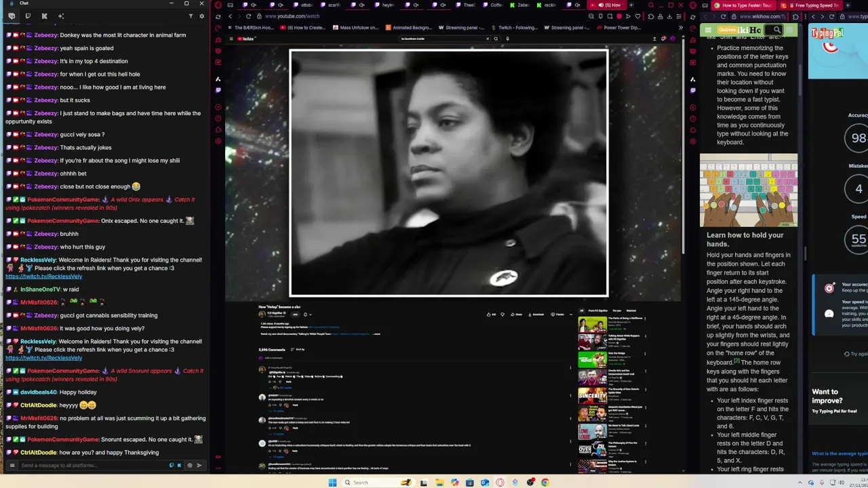868x488 pixels.
Task: Click the wikiHow search magnifier
Action: coord(777,30)
